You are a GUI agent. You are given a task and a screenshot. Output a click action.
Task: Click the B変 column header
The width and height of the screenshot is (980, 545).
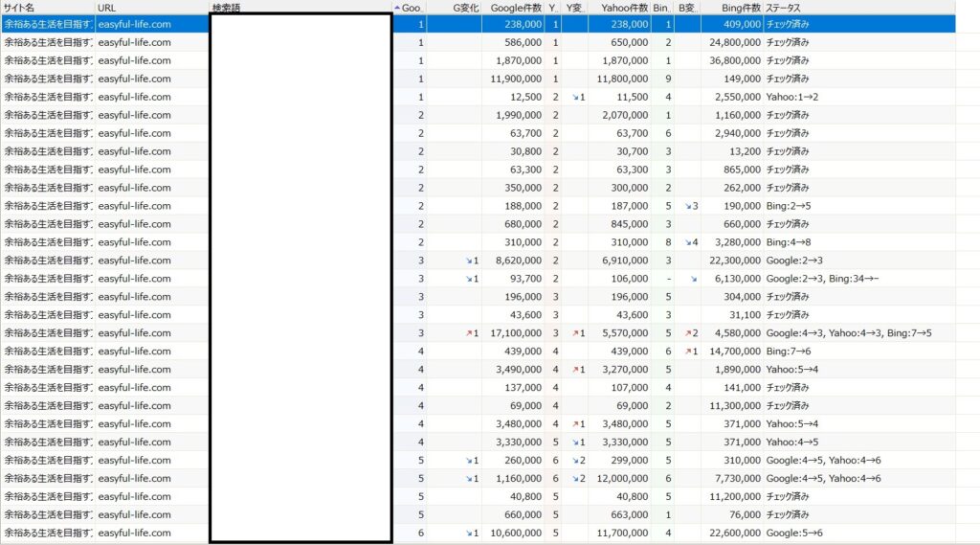tap(687, 8)
